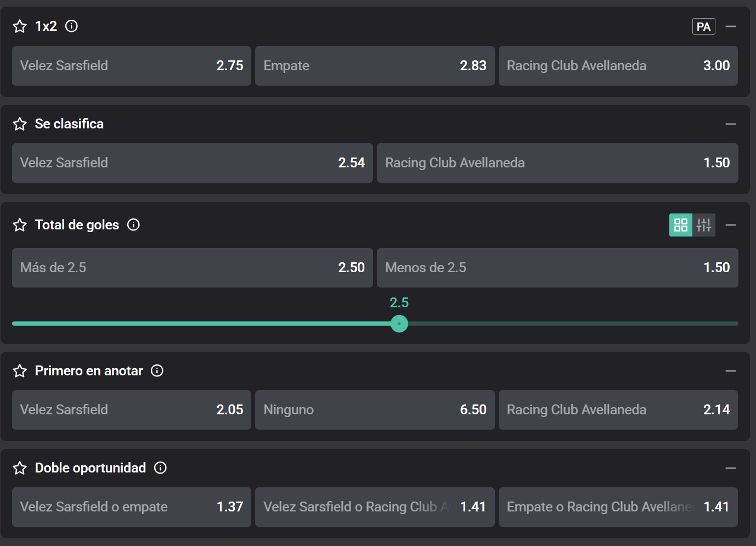Collapse the Total de goles section

pos(731,225)
